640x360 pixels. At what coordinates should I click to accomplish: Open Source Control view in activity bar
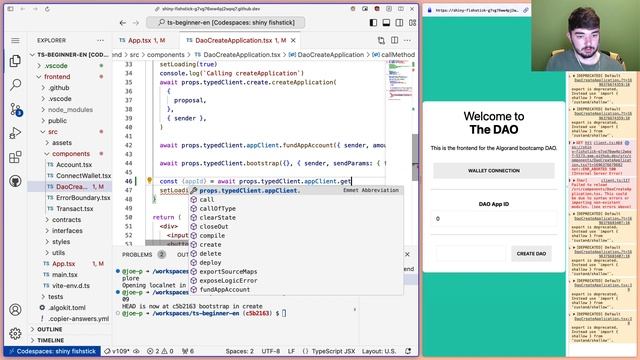(15, 109)
